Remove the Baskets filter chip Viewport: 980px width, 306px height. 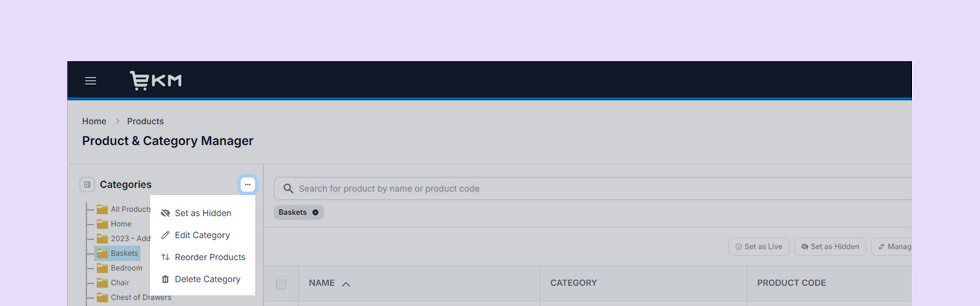[x=315, y=212]
